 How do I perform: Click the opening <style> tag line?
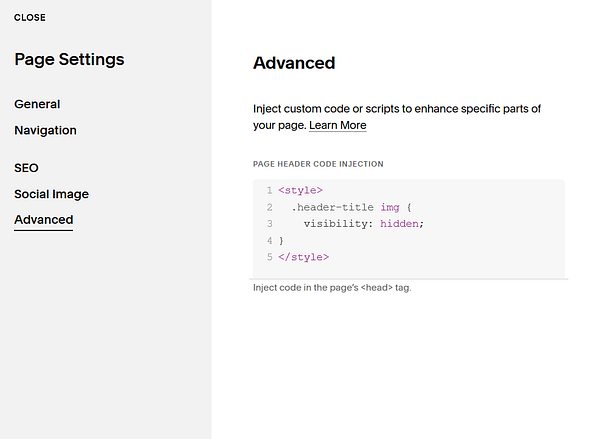pyautogui.click(x=300, y=190)
